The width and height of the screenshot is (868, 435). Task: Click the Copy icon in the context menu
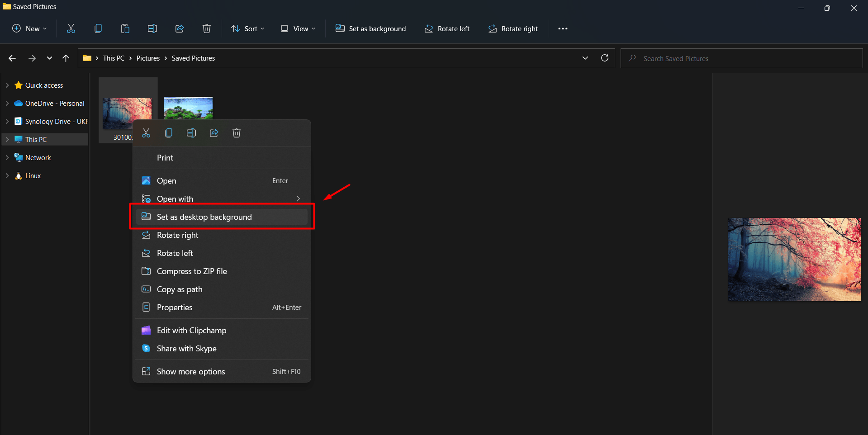tap(169, 133)
